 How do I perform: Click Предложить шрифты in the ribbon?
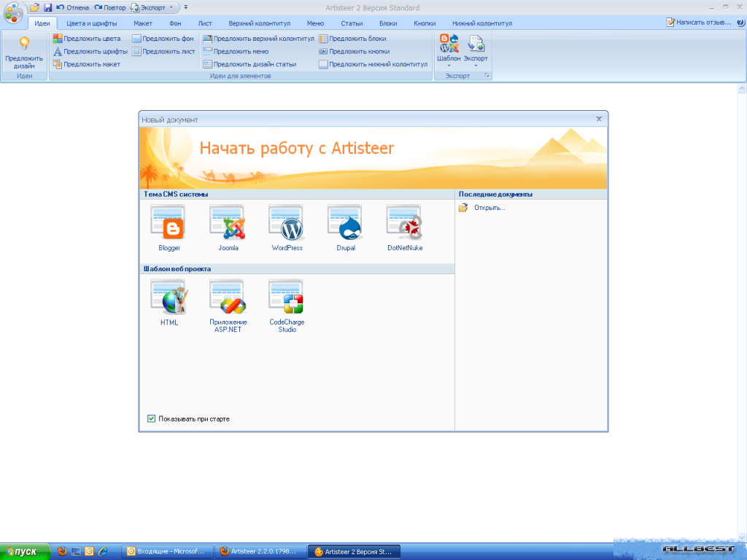(90, 52)
